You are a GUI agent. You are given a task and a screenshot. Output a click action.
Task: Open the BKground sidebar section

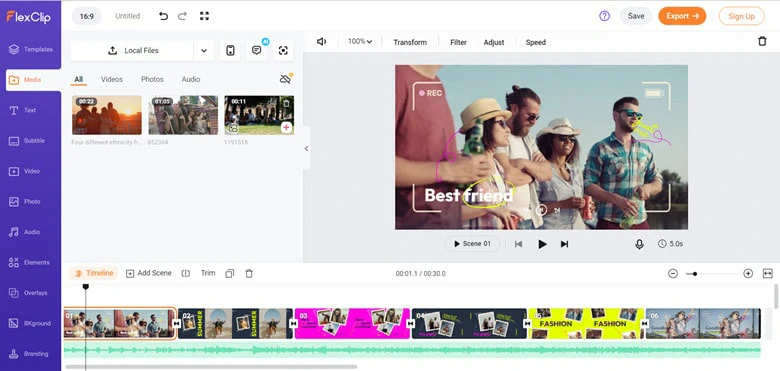(30, 323)
